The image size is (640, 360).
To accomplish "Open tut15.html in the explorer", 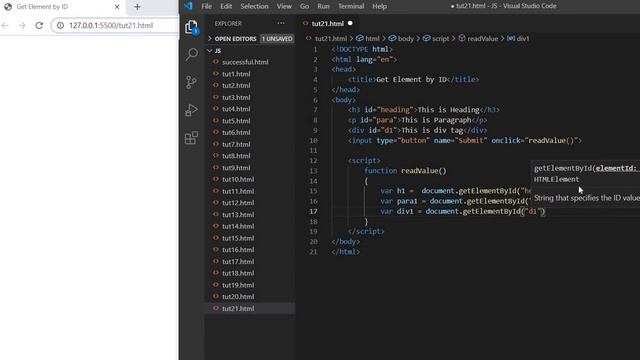I will pyautogui.click(x=238, y=238).
